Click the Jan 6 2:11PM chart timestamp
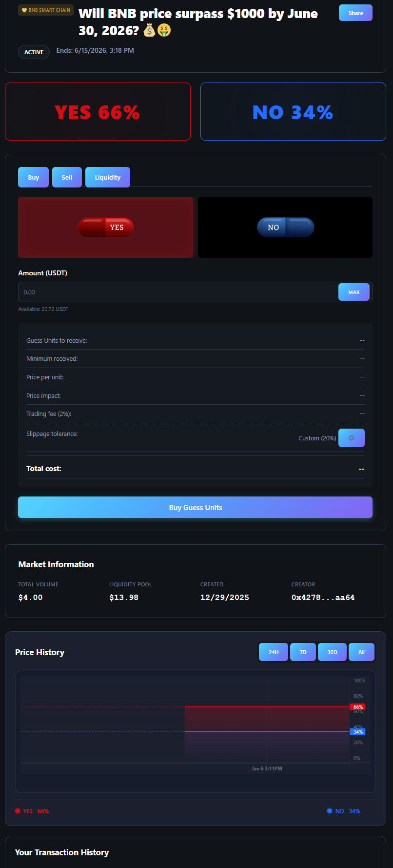393x868 pixels. (x=267, y=768)
